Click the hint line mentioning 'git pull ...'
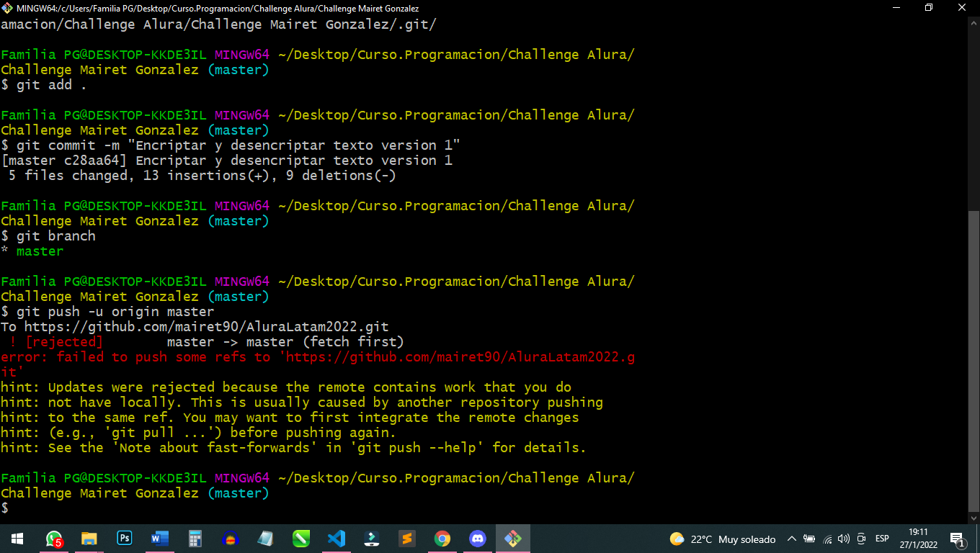This screenshot has width=980, height=553. 199,433
